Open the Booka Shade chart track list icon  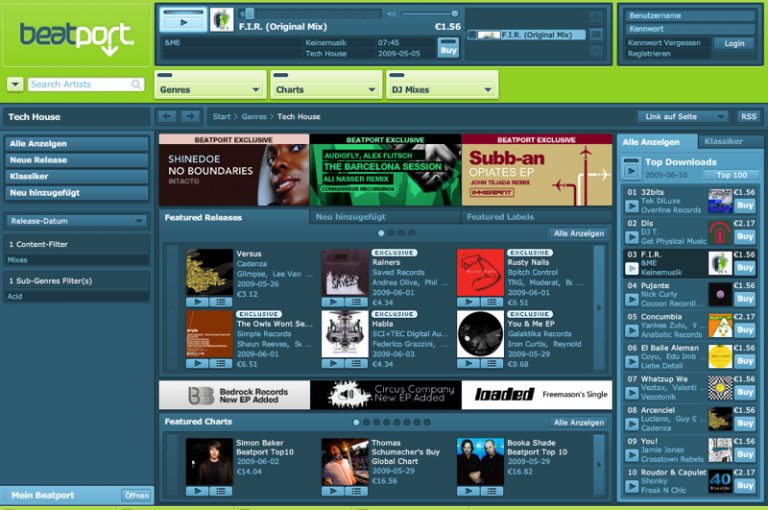492,491
